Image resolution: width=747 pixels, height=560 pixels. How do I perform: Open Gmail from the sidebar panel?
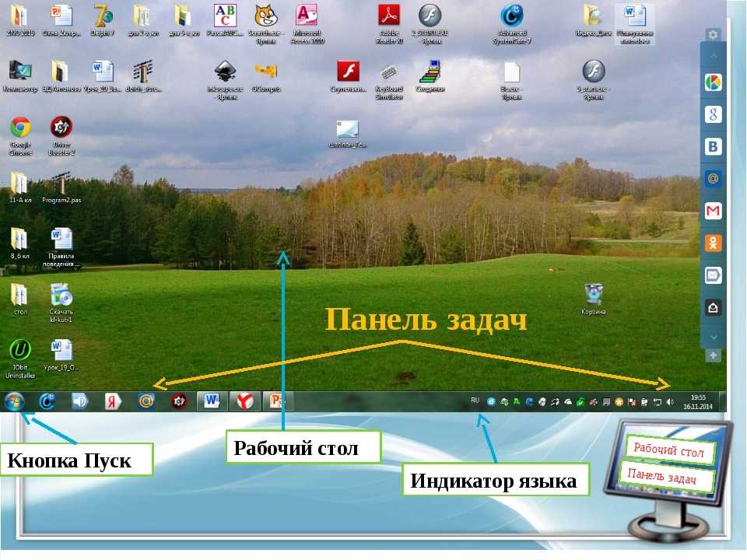tap(713, 211)
